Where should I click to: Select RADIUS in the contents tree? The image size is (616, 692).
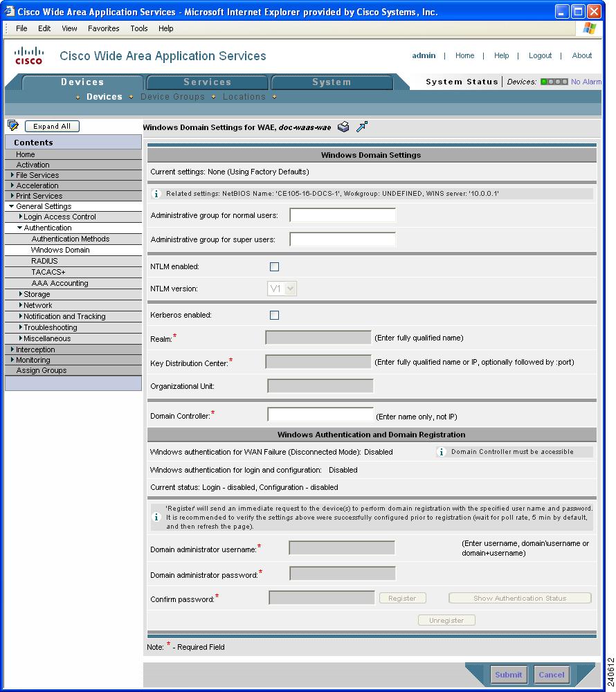(x=44, y=261)
